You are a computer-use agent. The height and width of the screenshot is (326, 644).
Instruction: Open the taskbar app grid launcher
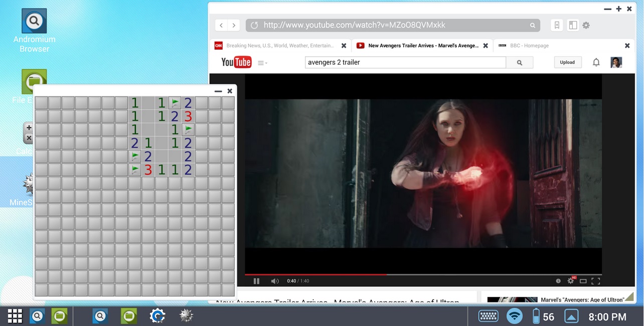point(15,316)
